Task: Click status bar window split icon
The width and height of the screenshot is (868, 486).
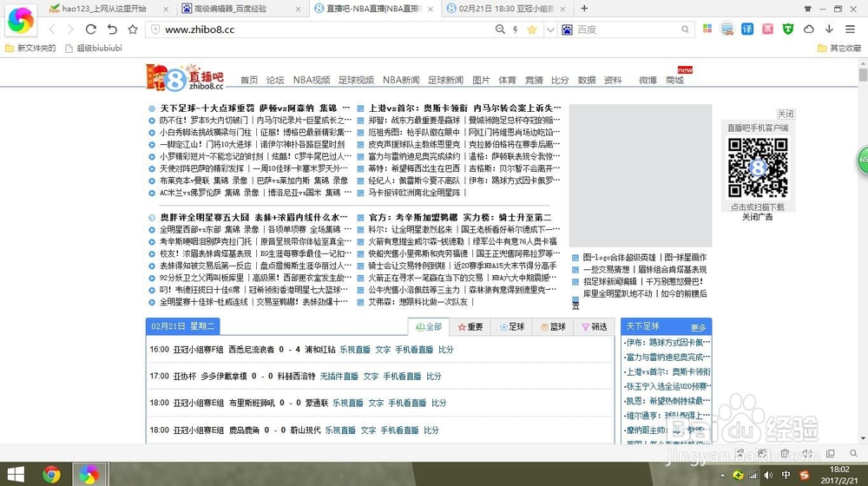Action: click(831, 453)
